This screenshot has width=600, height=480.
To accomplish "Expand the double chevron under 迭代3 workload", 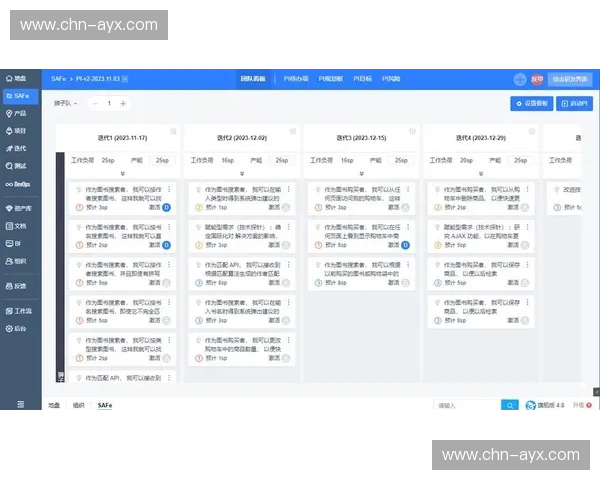I will point(361,174).
